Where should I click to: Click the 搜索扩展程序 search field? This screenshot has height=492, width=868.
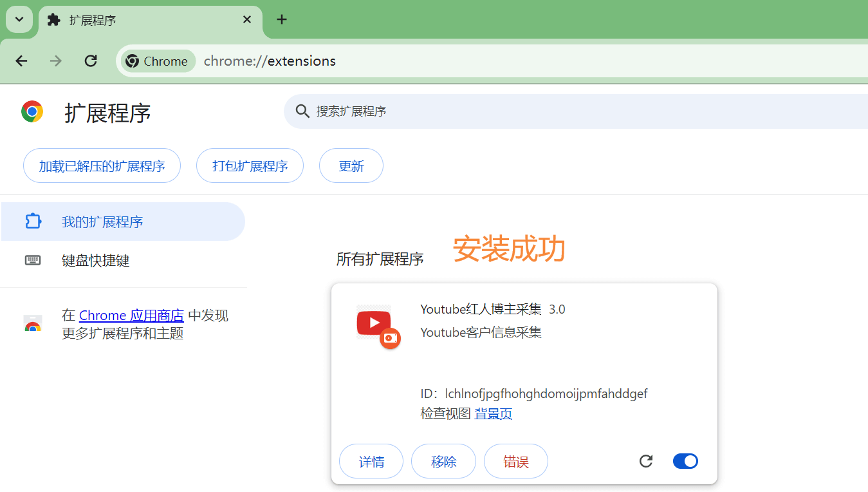[576, 111]
